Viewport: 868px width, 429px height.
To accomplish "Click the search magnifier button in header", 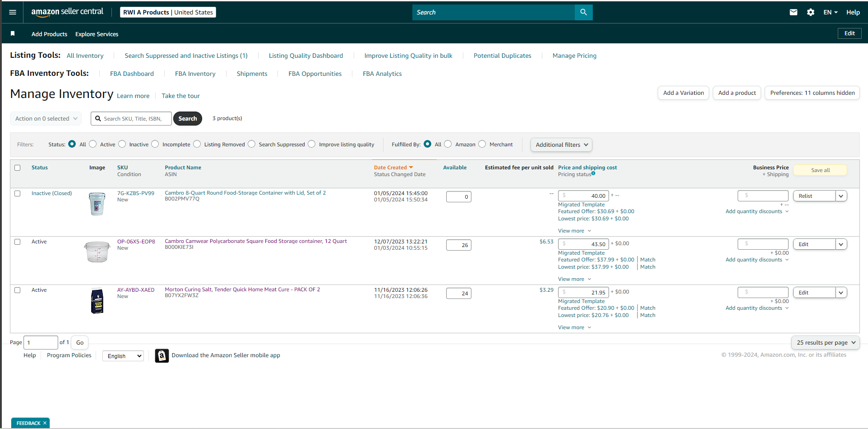I will 583,12.
